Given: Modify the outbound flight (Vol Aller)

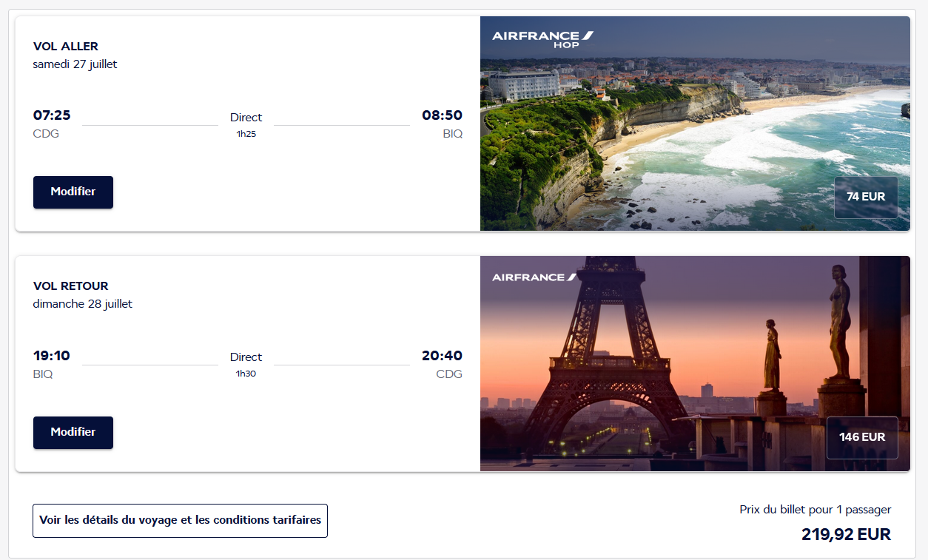Looking at the screenshot, I should pos(73,192).
